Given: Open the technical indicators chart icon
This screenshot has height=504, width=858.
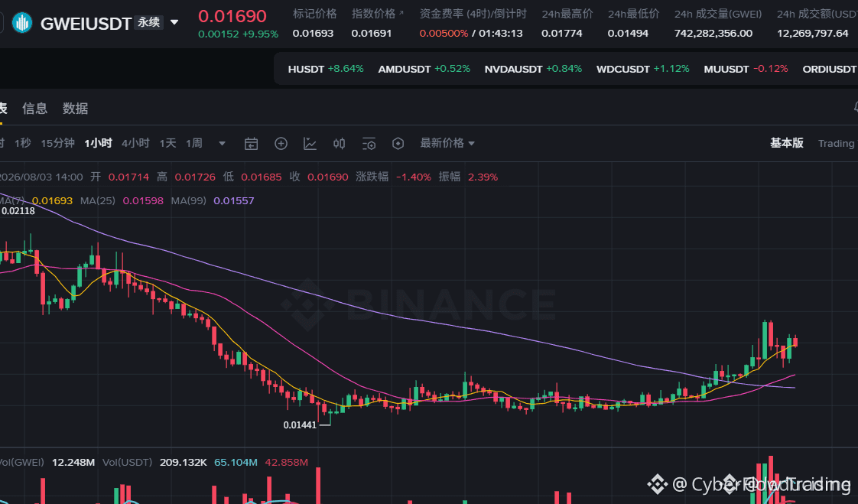Looking at the screenshot, I should pyautogui.click(x=310, y=143).
